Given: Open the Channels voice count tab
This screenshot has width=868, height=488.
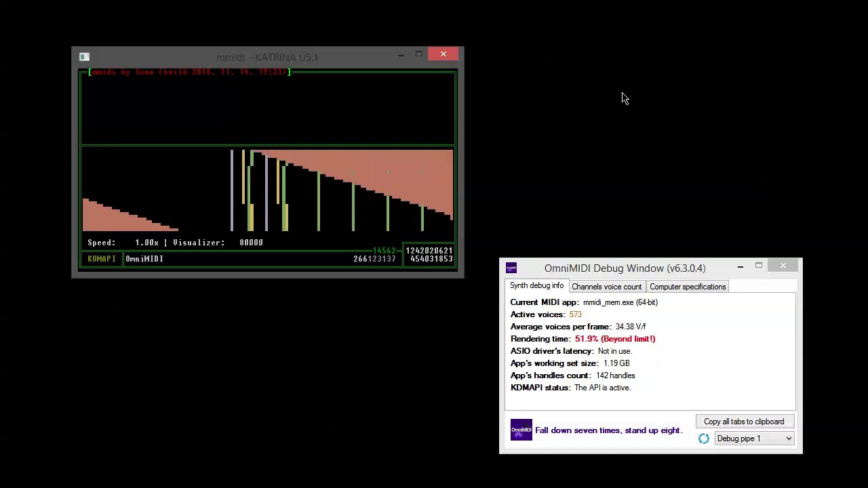Looking at the screenshot, I should pyautogui.click(x=606, y=287).
